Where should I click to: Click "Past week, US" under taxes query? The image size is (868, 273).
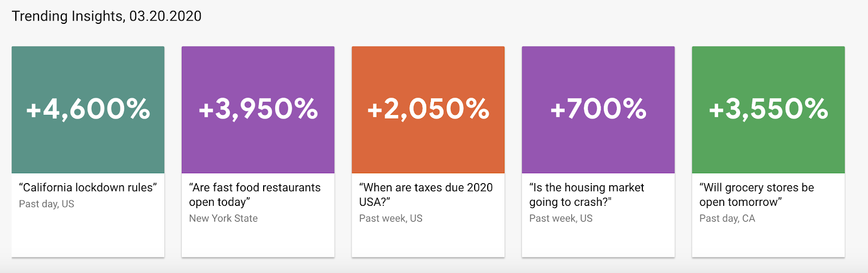tap(391, 218)
